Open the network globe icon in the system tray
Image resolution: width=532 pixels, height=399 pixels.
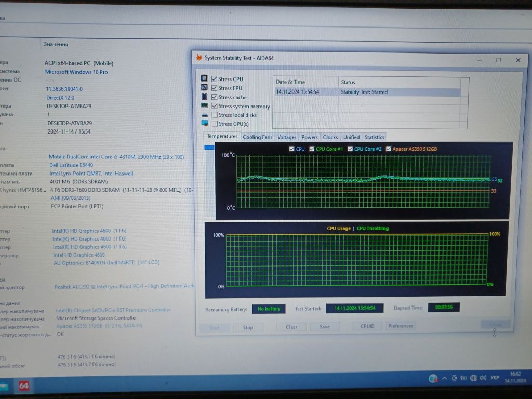coord(473,378)
